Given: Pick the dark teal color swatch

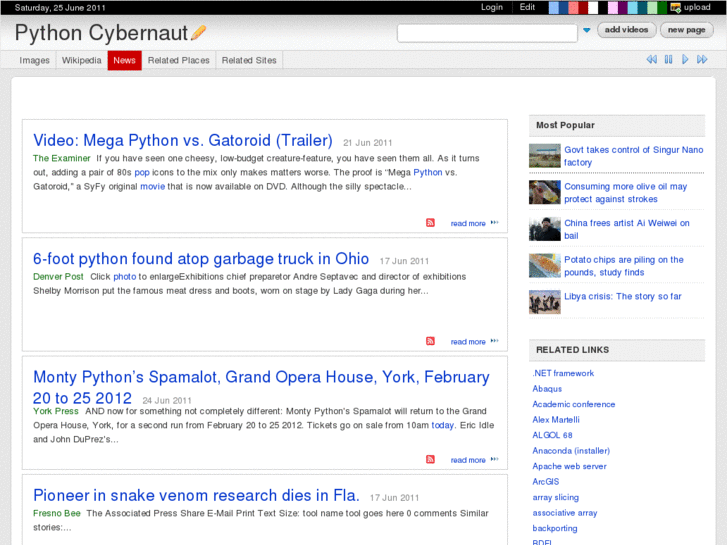Looking at the screenshot, I should (642, 8).
